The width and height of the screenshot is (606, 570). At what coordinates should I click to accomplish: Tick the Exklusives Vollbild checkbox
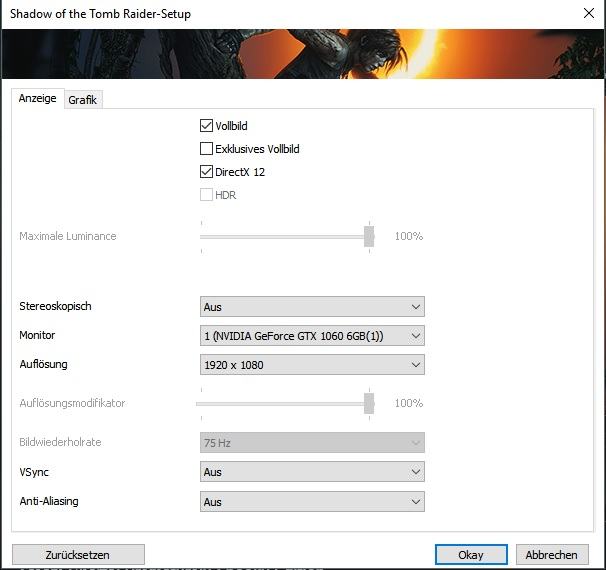coord(206,148)
